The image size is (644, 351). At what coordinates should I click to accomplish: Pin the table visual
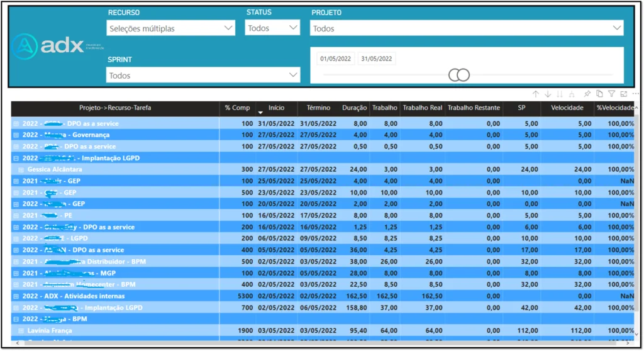pos(587,94)
